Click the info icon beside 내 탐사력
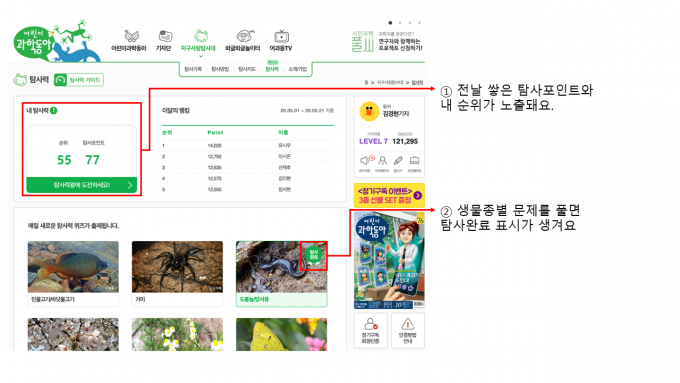This screenshot has height=383, width=680. pyautogui.click(x=53, y=111)
